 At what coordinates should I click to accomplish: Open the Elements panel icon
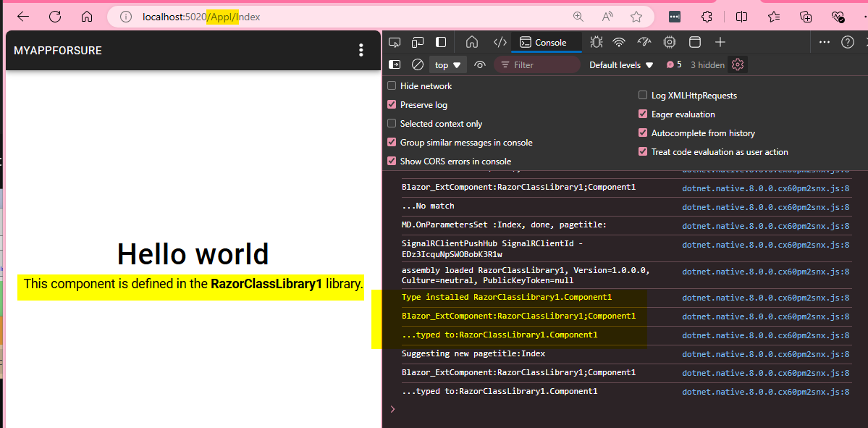click(x=500, y=42)
